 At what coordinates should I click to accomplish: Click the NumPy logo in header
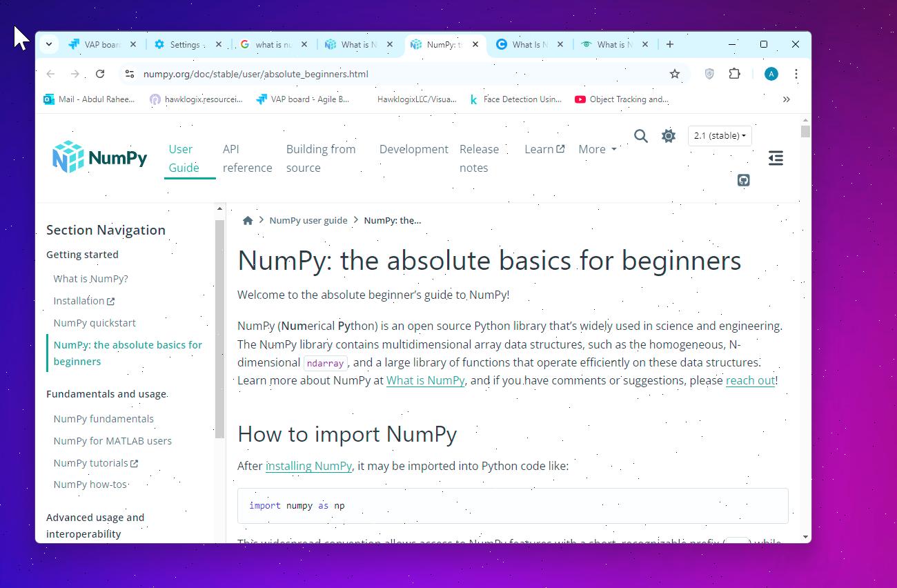pyautogui.click(x=100, y=157)
